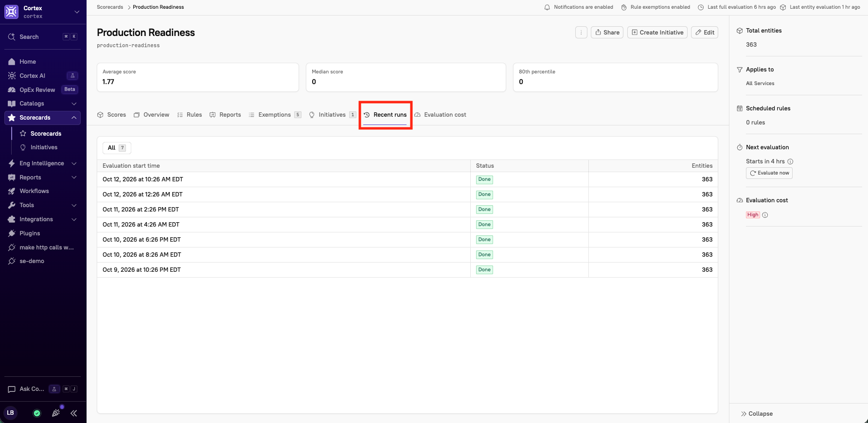This screenshot has width=868, height=423.
Task: Open the Reports tab of the scorecard
Action: [225, 115]
